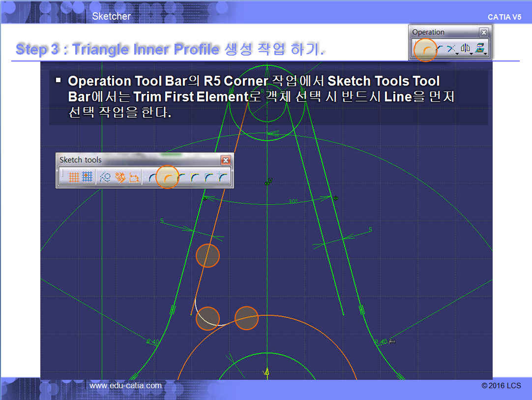Enable Snap to Point in Sketch tools
532x400 pixels.
click(x=88, y=178)
